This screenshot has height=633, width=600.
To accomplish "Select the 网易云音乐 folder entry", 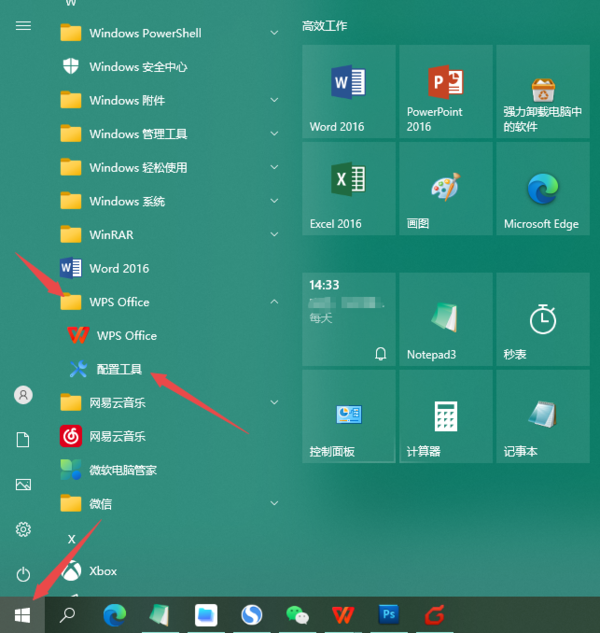I will click(170, 402).
